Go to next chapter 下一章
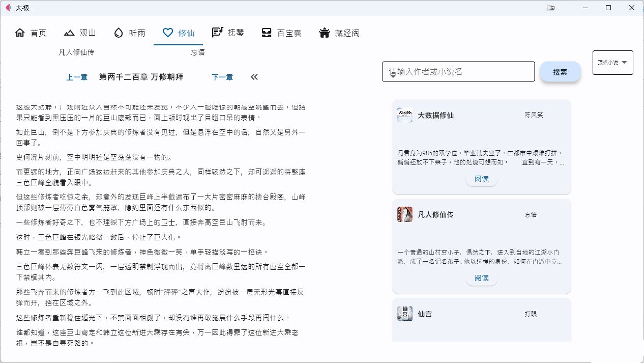Viewport: 644px width, 363px height. pos(222,77)
